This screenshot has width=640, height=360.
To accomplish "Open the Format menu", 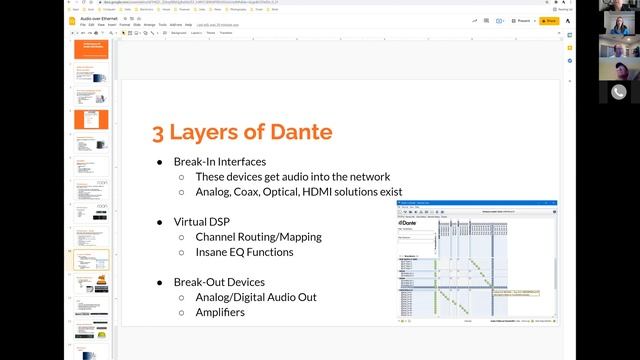I will click(124, 25).
